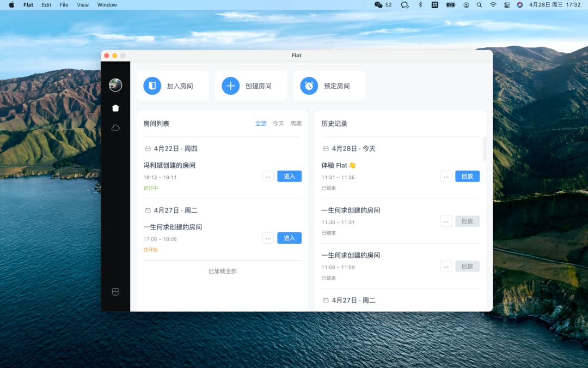Open more options for 体验 Flat record

[446, 176]
